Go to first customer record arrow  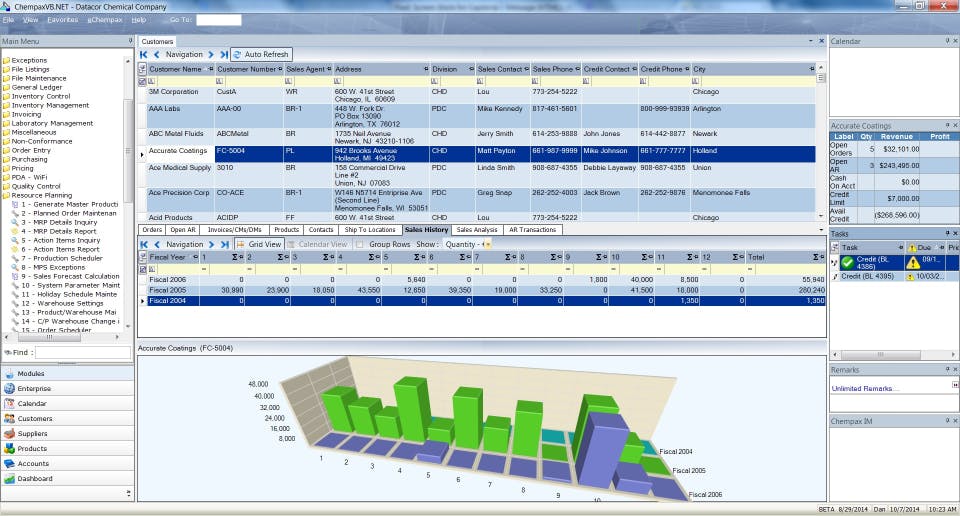pyautogui.click(x=144, y=54)
